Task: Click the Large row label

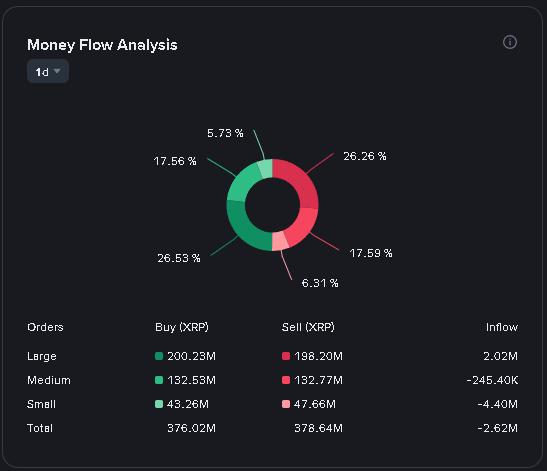Action: coord(42,356)
